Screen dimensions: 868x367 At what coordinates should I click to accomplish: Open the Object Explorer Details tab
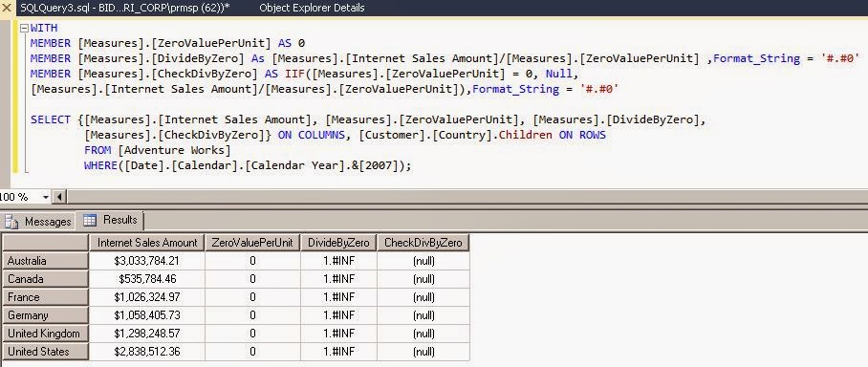coord(312,8)
